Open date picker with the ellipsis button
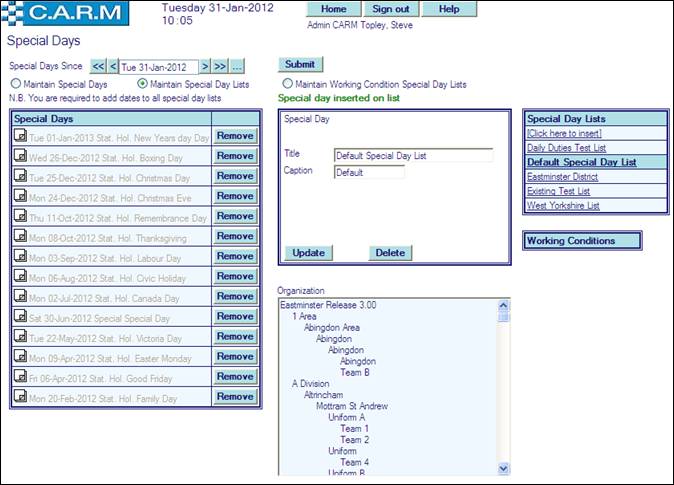This screenshot has width=674, height=485. pyautogui.click(x=237, y=66)
